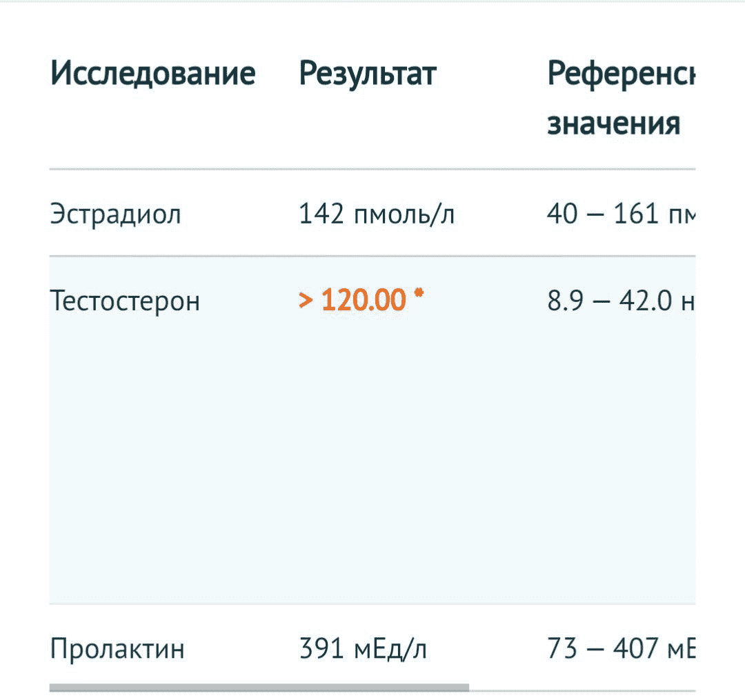Select the Тестостерон row name
Screen dimensions: 745x700
(x=125, y=301)
